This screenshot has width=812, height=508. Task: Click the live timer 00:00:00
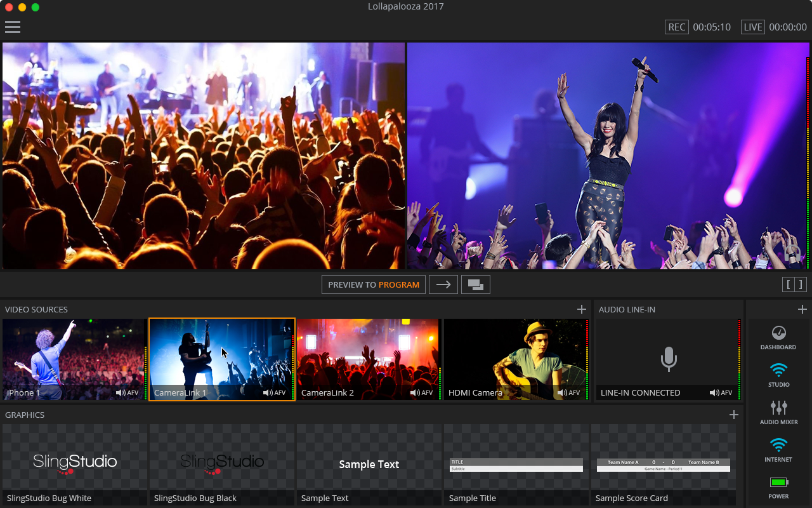point(788,27)
